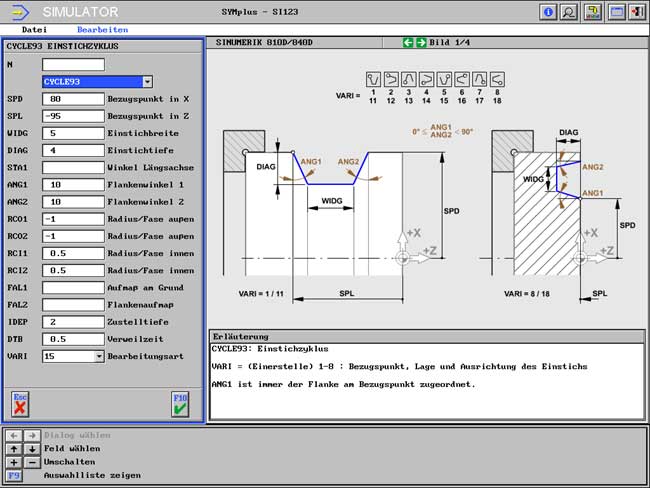Select VARI groove shape icon 8
This screenshot has height=488, width=650.
(497, 79)
